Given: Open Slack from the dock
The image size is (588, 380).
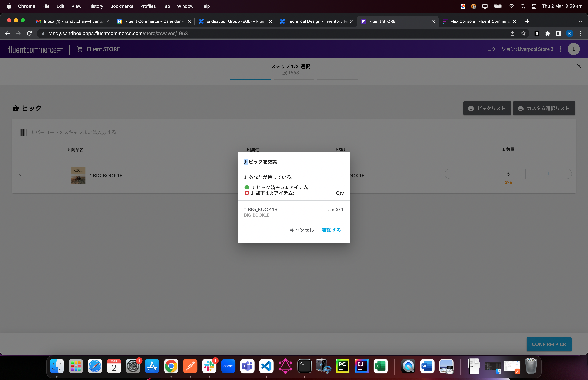Looking at the screenshot, I should coord(209,366).
